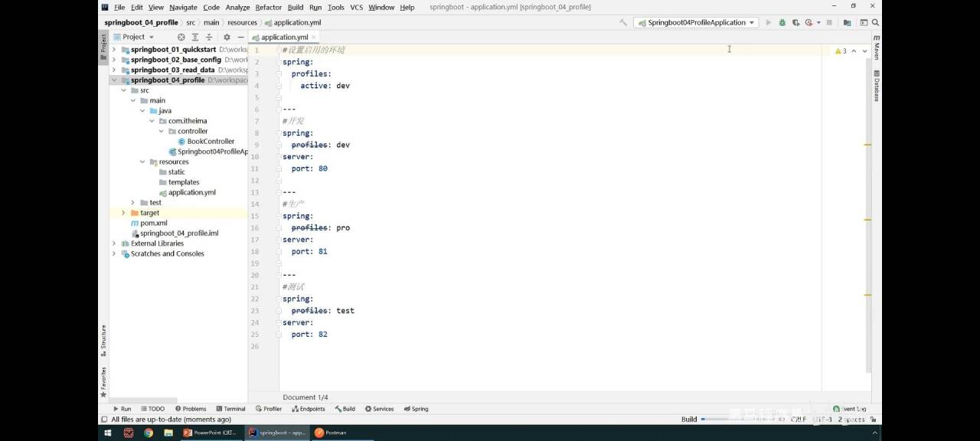980x441 pixels.
Task: Click the Select Opened File target icon
Action: pyautogui.click(x=181, y=37)
